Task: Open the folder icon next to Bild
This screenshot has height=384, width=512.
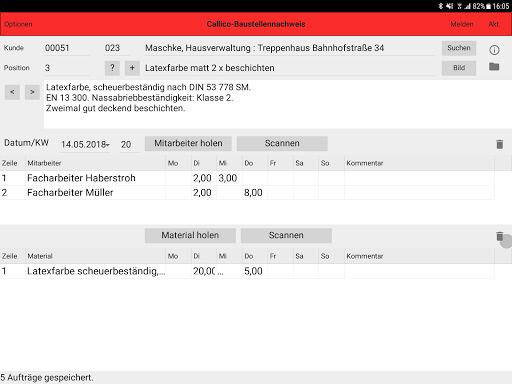Action: pos(494,67)
